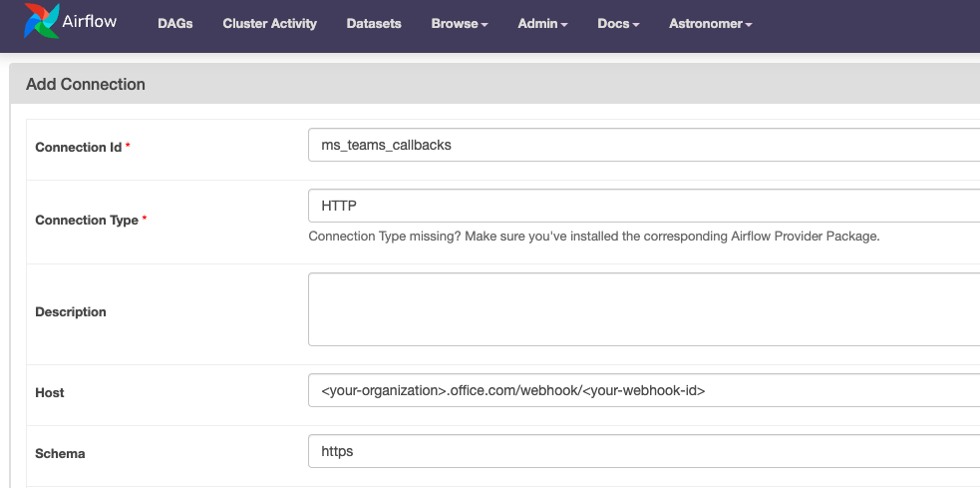Click the Add Connection panel heading

coord(86,84)
